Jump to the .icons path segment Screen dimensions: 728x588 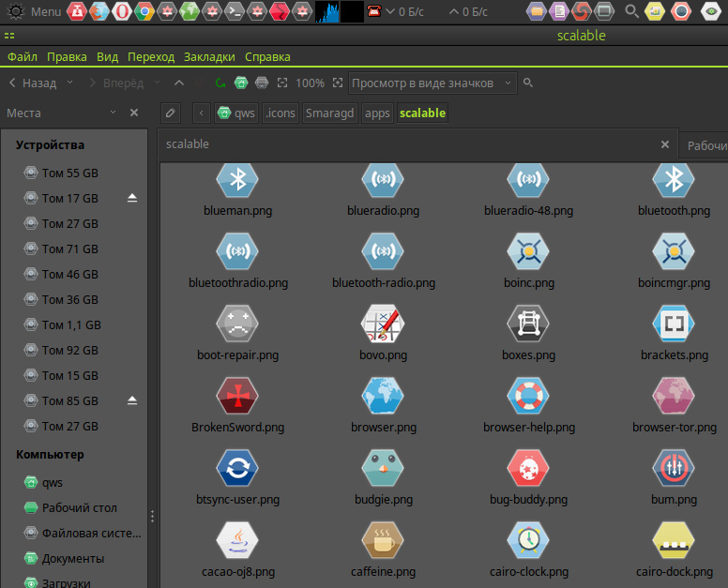280,113
